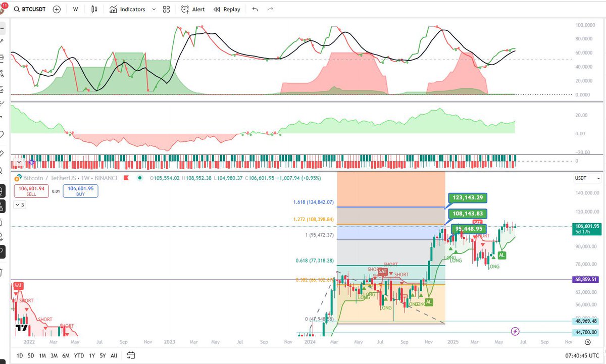The image size is (606, 364).
Task: Open the price scale settings gear
Action: (x=588, y=342)
